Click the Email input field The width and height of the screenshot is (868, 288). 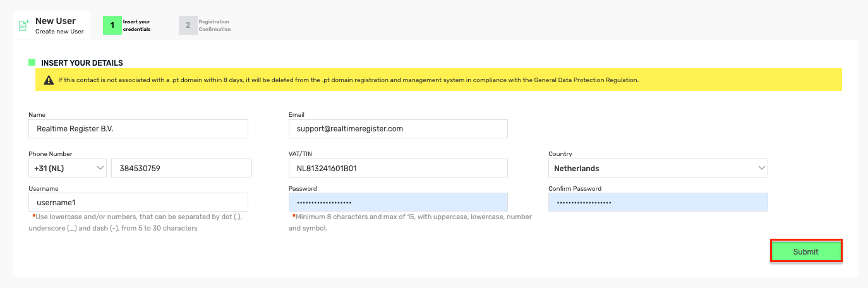(x=398, y=129)
